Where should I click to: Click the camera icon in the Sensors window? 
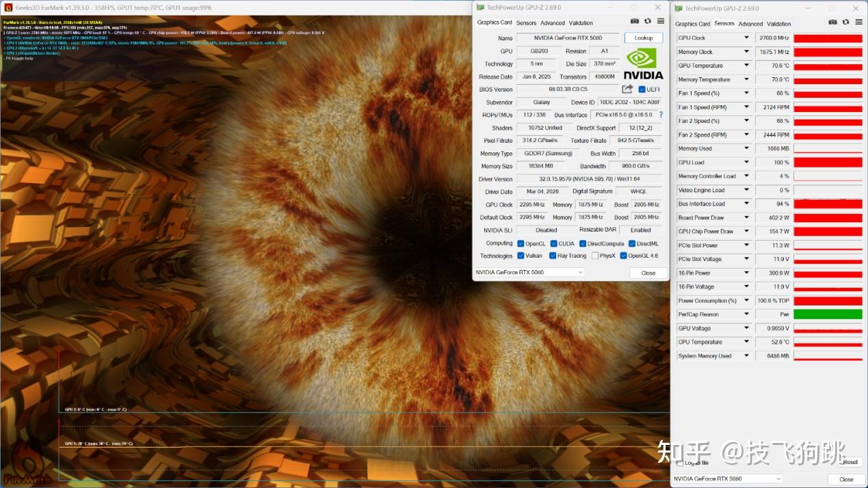click(833, 23)
